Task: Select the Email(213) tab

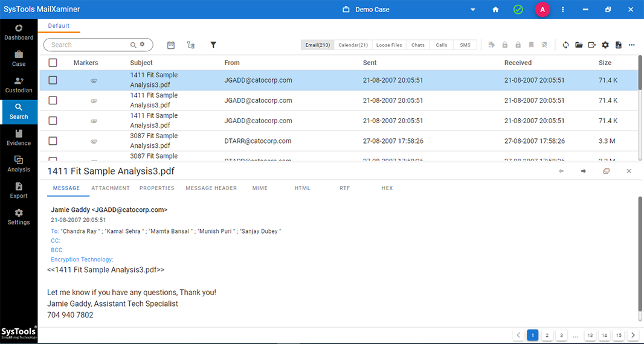Action: [x=318, y=45]
